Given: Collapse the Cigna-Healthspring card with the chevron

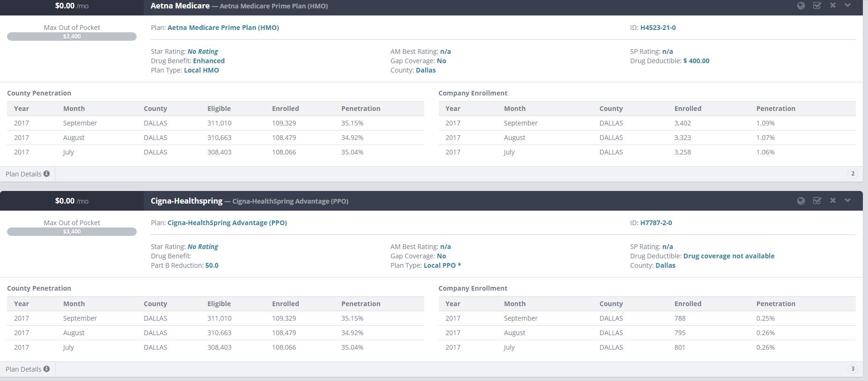Looking at the screenshot, I should 848,200.
